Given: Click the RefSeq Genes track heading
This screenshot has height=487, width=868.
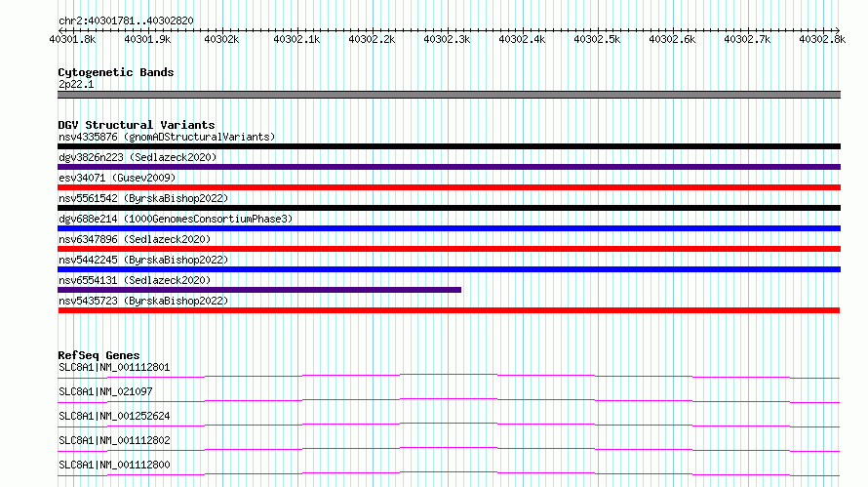Looking at the screenshot, I should (99, 355).
